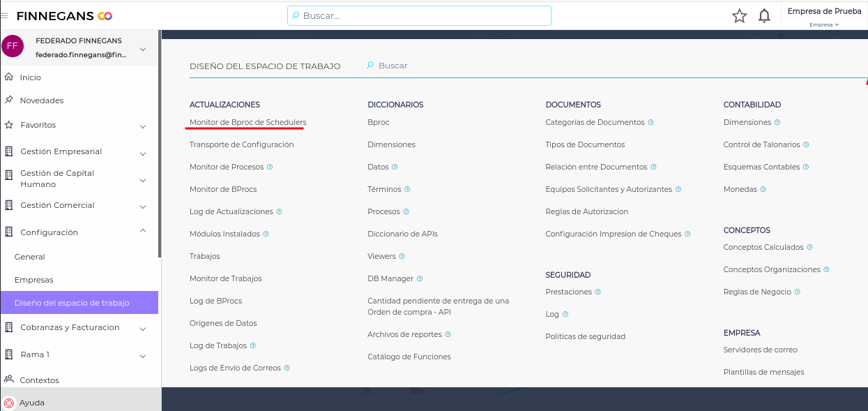Expand the user profile chevron

pyautogui.click(x=143, y=48)
